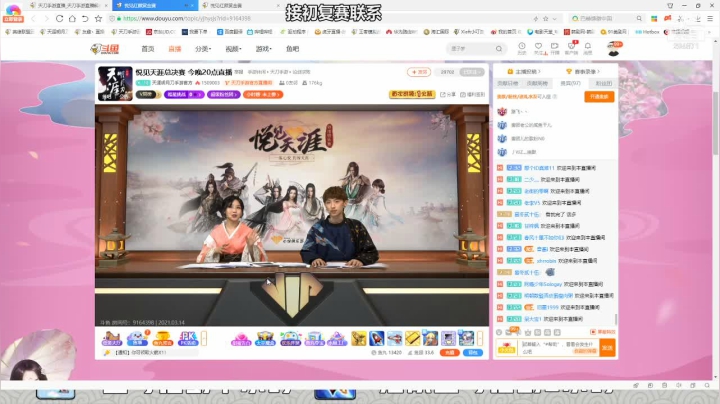Send the airplane gift
720x404 pixels.
[394, 338]
